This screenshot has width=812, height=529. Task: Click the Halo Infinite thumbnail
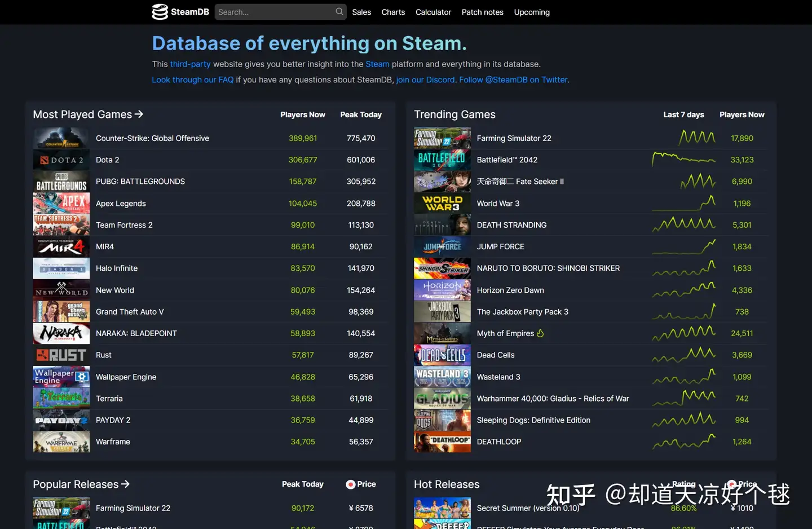click(x=61, y=268)
